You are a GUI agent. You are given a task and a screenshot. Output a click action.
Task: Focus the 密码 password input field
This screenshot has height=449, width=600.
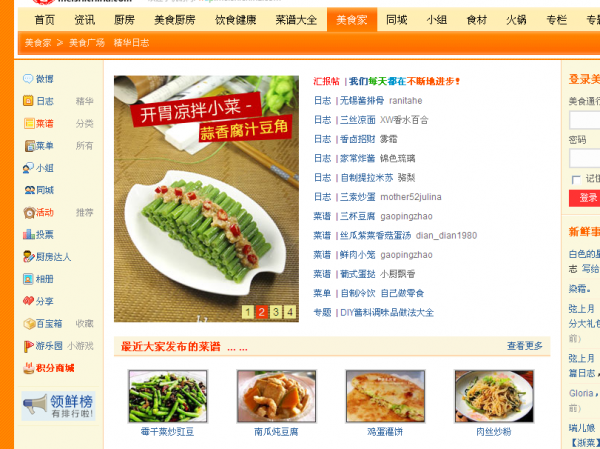[x=585, y=158]
